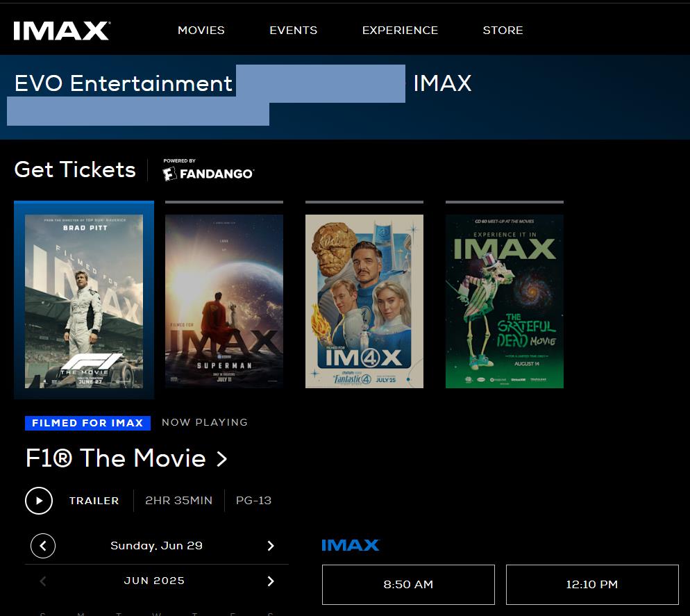Click the EVO Entertainment theater name
The height and width of the screenshot is (616, 690).
(124, 83)
